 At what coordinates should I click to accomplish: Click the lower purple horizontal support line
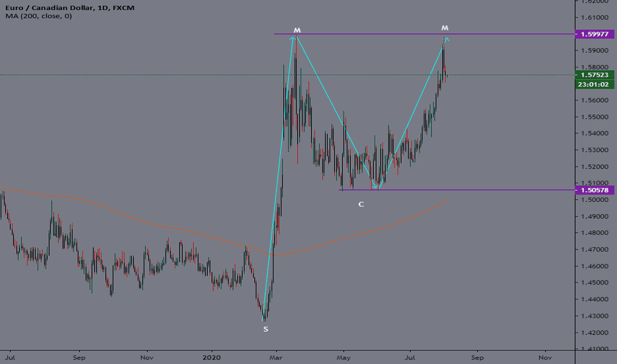(x=456, y=190)
